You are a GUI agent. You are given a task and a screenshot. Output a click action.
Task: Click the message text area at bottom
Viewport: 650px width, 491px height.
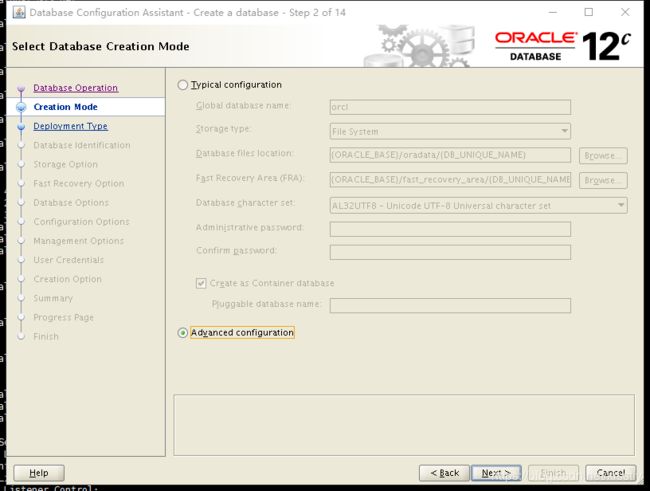click(404, 425)
